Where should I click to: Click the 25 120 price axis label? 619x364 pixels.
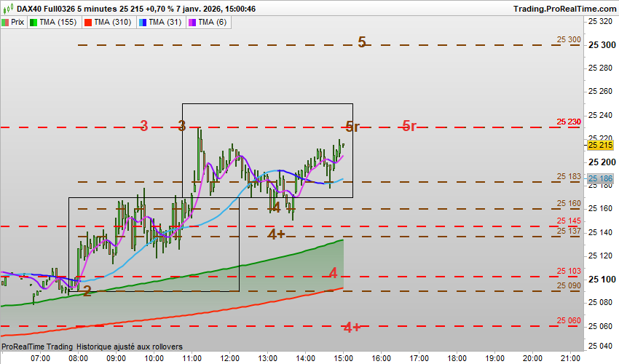[600, 256]
